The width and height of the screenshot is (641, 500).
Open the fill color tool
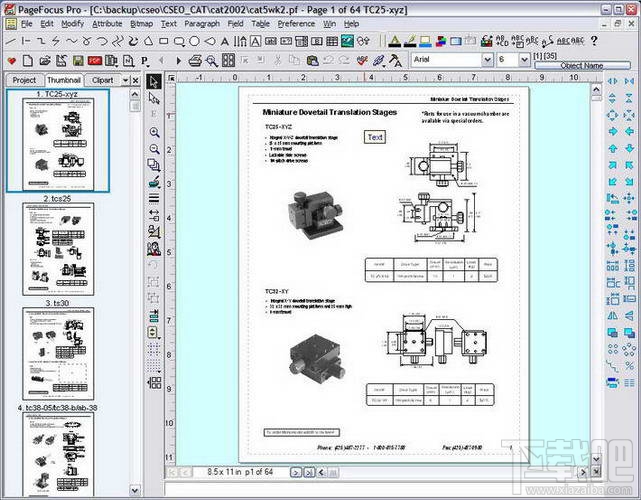[425, 41]
